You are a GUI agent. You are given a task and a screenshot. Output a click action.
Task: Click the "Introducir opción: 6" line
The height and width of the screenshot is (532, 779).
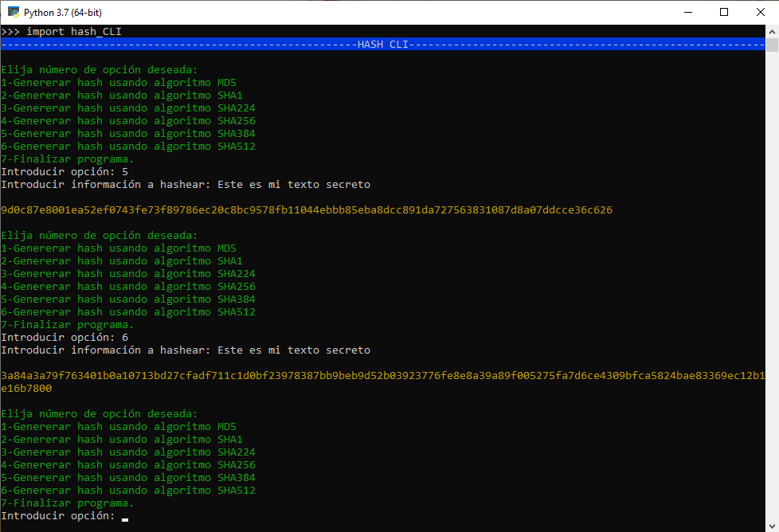pos(65,338)
